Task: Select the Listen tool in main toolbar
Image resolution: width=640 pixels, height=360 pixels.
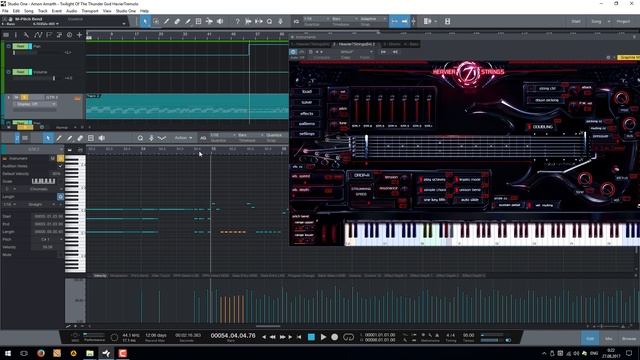Action: (220, 21)
